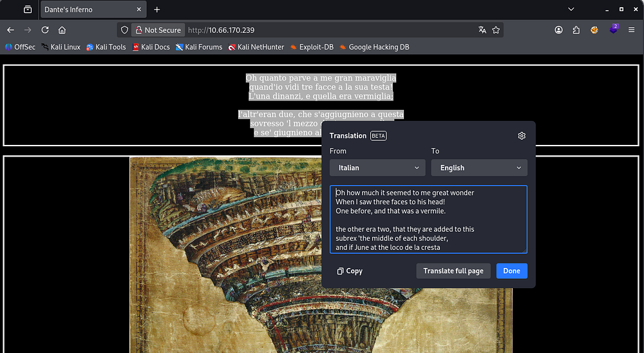This screenshot has width=644, height=353.
Task: Go back to the previous page
Action: coord(10,30)
